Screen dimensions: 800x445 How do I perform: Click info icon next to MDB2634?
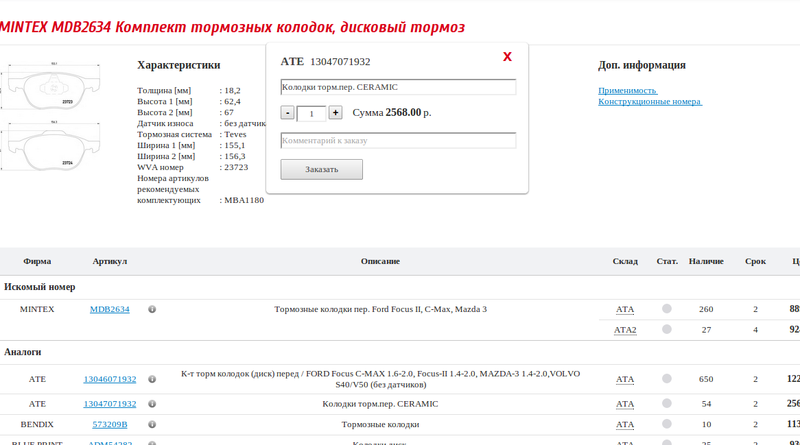(152, 310)
